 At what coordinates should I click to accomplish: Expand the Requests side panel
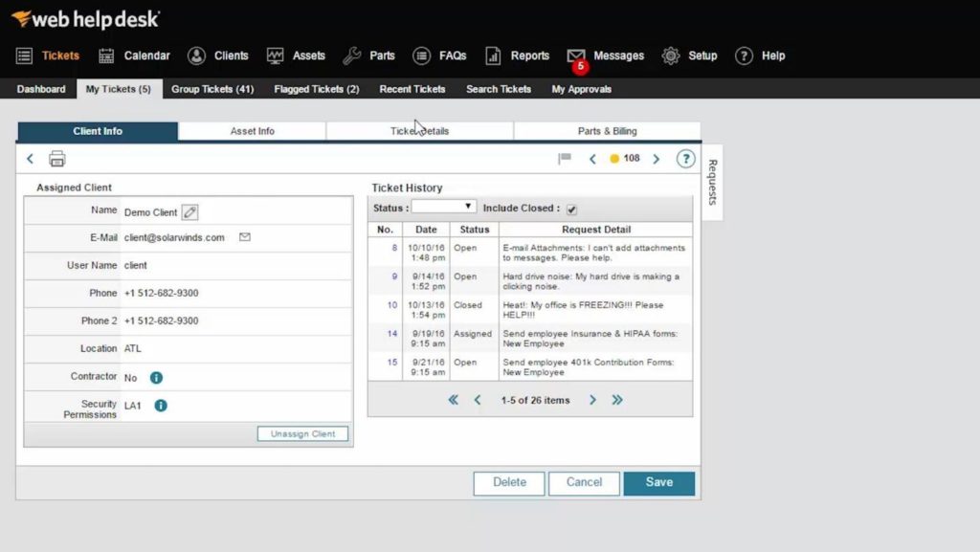(712, 182)
